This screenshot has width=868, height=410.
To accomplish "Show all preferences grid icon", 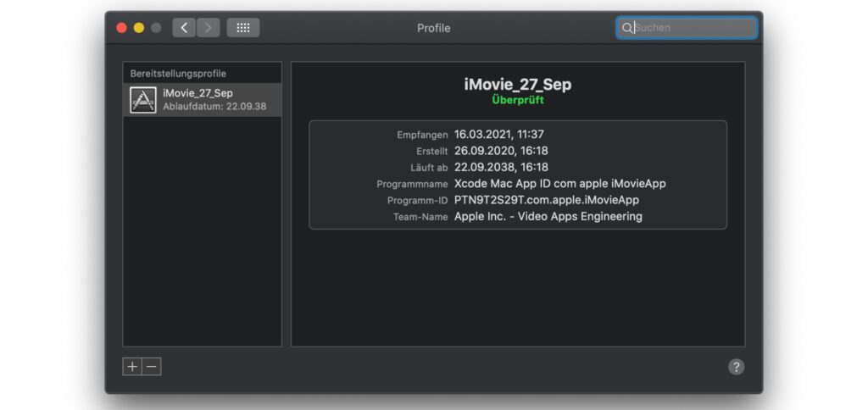I will [243, 28].
